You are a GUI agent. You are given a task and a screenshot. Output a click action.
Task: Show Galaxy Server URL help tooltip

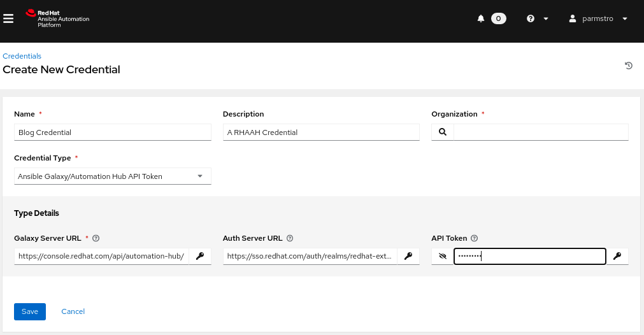96,238
